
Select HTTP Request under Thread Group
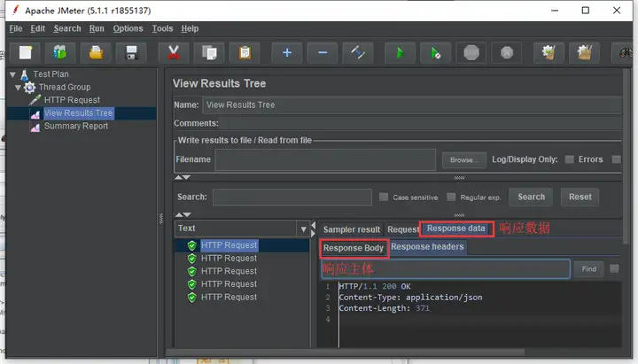tap(72, 100)
